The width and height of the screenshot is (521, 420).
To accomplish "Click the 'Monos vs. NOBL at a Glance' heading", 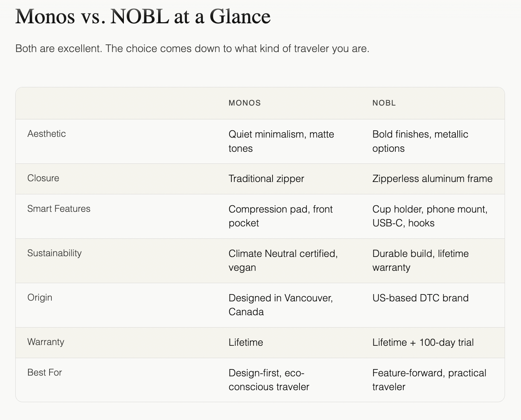I will click(143, 17).
